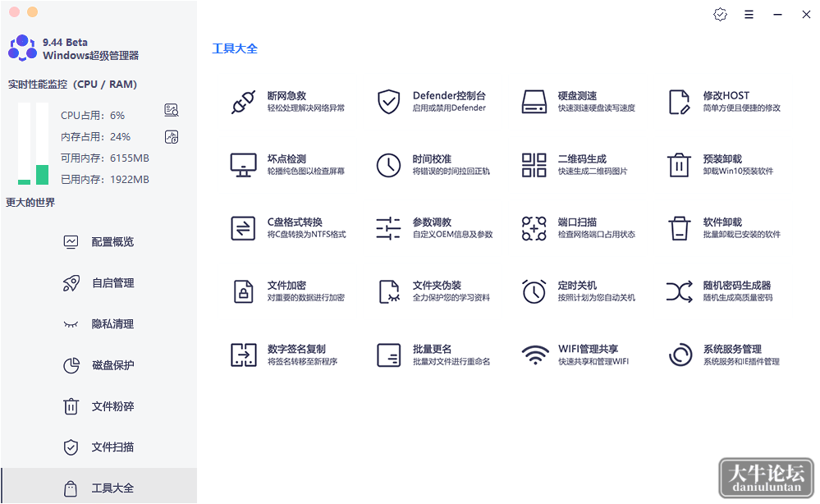The width and height of the screenshot is (820, 504).
Task: Open the hamburger menu in title bar
Action: pyautogui.click(x=749, y=15)
